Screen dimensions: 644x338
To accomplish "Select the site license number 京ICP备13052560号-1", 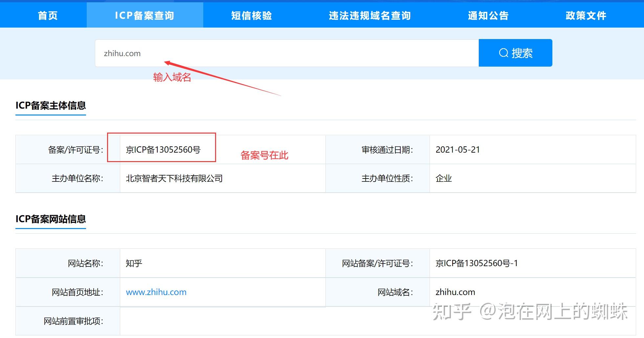I will (477, 263).
